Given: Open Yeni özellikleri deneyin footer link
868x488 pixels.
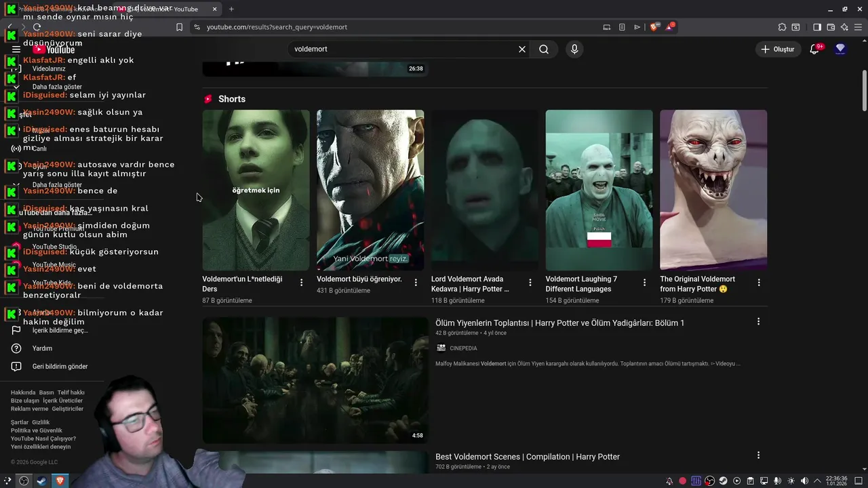Looking at the screenshot, I should (41, 447).
